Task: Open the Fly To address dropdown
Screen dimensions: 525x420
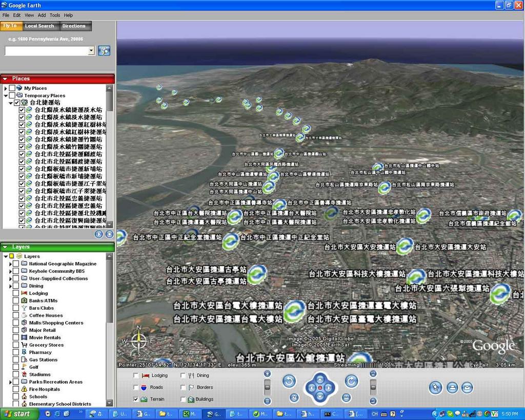Action: pyautogui.click(x=91, y=51)
